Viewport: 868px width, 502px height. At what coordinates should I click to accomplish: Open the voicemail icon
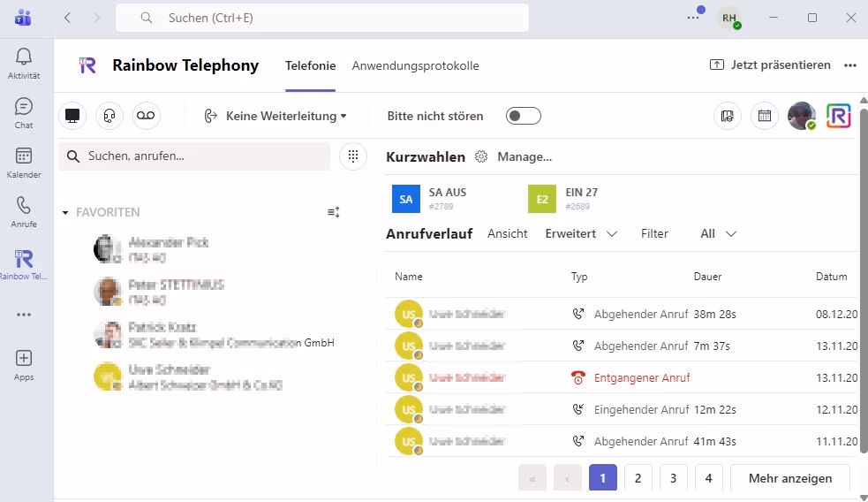(147, 116)
